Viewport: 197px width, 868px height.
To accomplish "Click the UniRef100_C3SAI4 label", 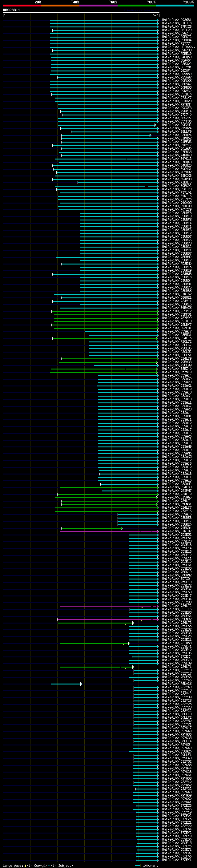I will point(177,376).
